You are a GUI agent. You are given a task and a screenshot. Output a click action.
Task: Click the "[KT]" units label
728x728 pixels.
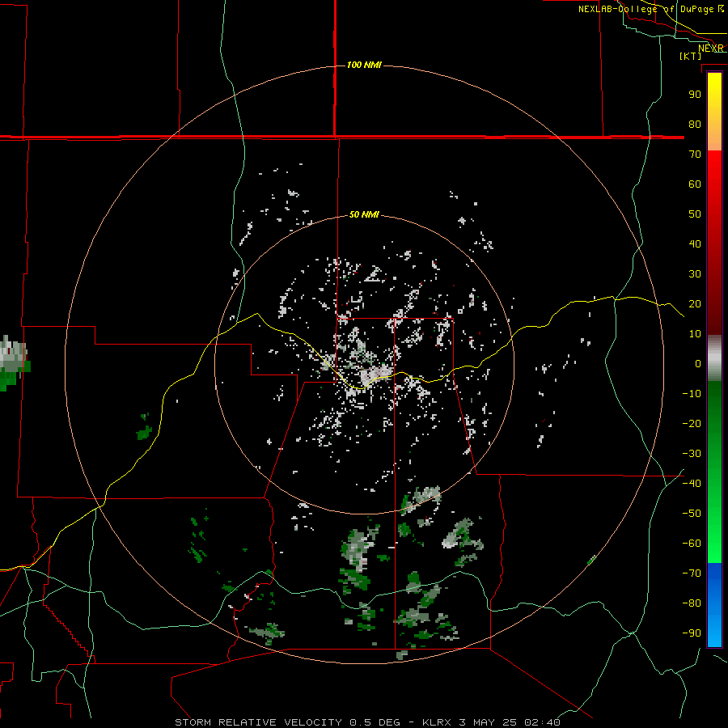coord(690,56)
